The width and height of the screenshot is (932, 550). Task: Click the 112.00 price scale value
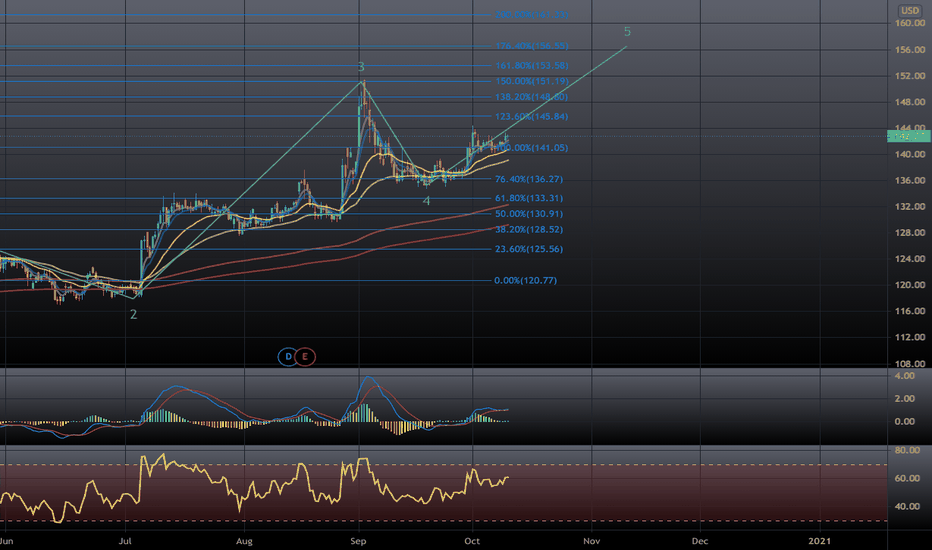[910, 337]
